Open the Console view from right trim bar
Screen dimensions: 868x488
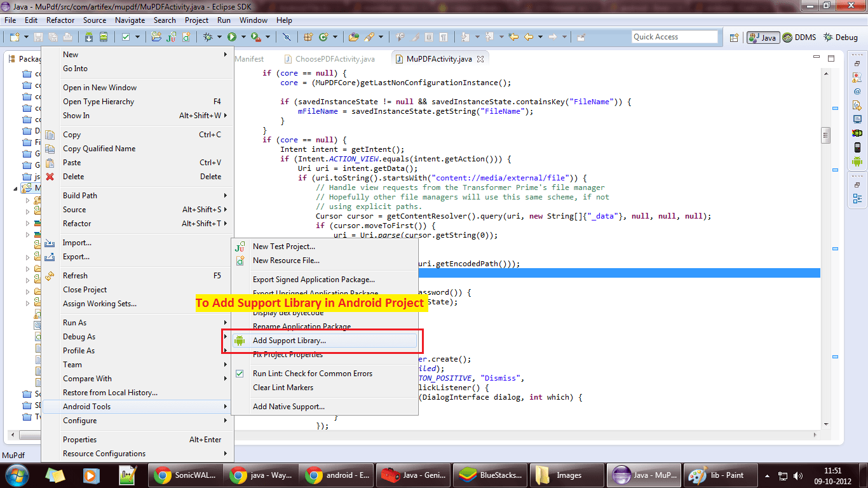point(857,119)
